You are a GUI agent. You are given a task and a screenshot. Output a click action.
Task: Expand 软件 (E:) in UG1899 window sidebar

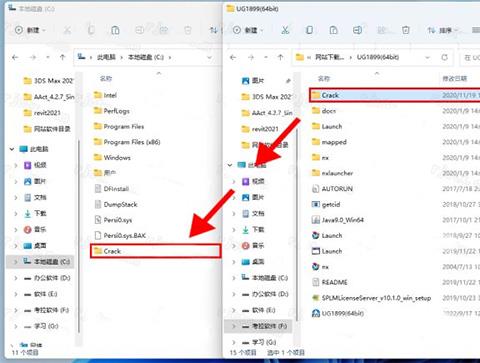(x=234, y=310)
